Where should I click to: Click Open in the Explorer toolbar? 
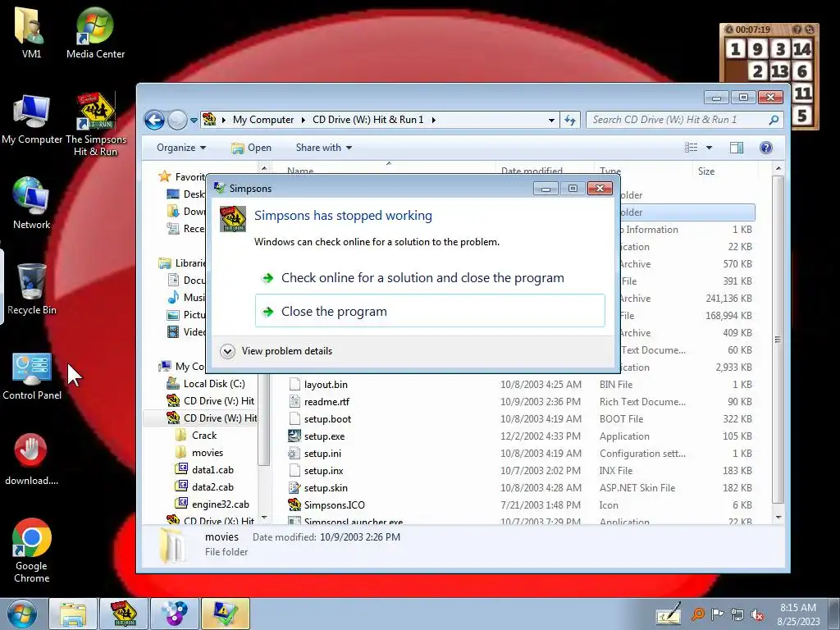(x=251, y=148)
